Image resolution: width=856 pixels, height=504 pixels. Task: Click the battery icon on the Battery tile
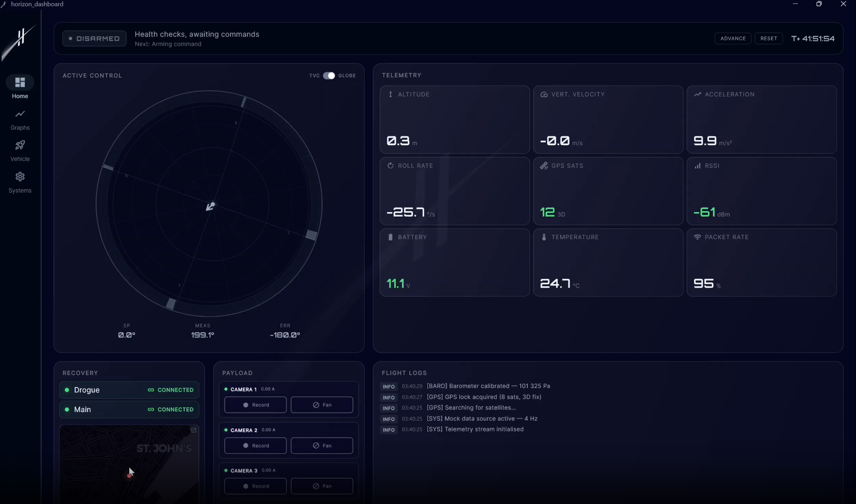pyautogui.click(x=389, y=237)
